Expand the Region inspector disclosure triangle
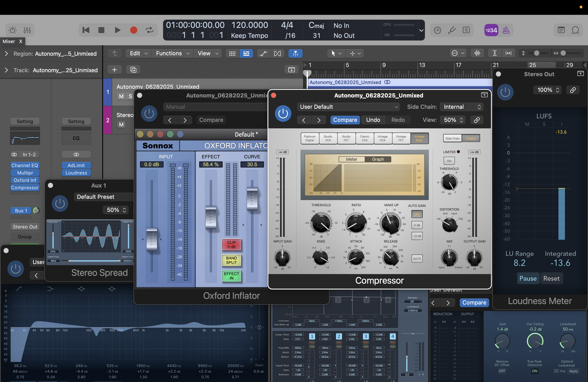This screenshot has height=382, width=588. 6,54
